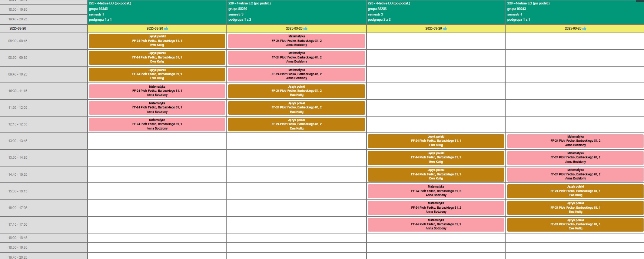644x259 pixels.
Task: Open grupa 95345 Język polski lesson at 08:50
Action: click(157, 58)
